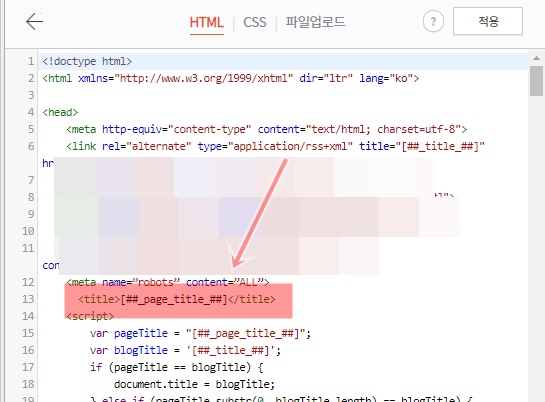545x402 pixels.
Task: Go back with the left arrow icon
Action: pos(34,22)
